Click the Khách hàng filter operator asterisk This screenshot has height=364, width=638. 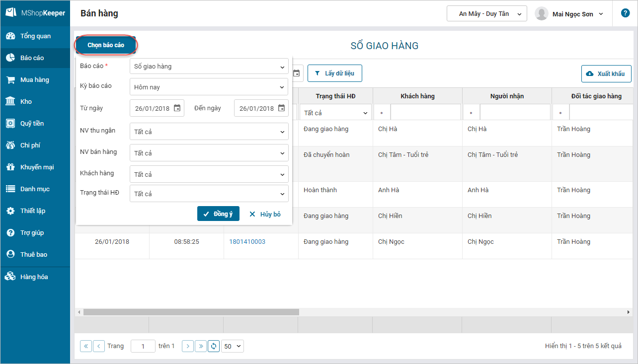click(382, 113)
